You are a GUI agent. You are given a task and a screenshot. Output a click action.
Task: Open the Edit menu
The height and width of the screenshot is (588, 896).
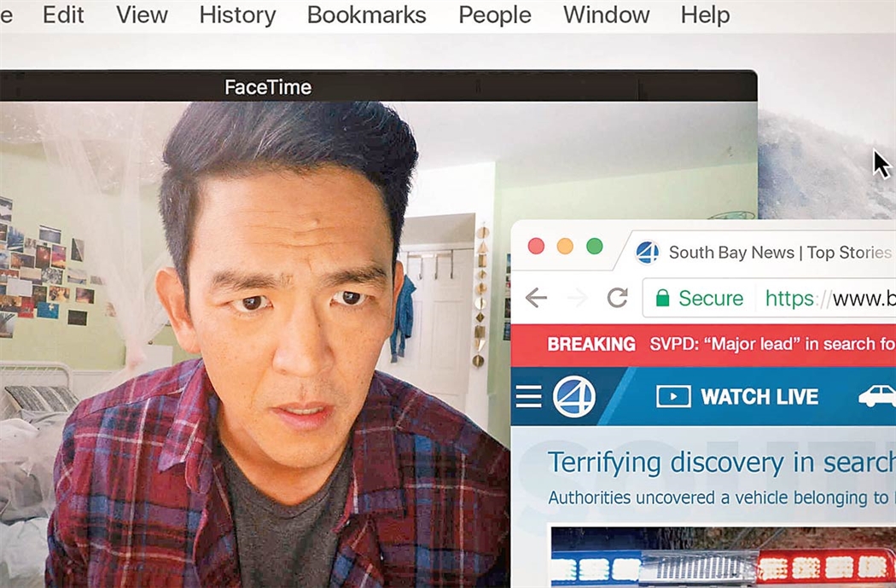[62, 15]
